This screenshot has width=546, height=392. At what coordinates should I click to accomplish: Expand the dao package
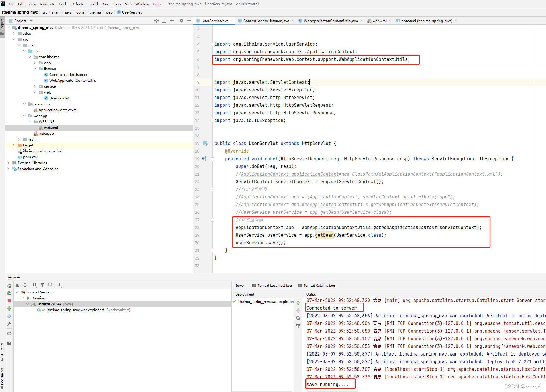35,63
